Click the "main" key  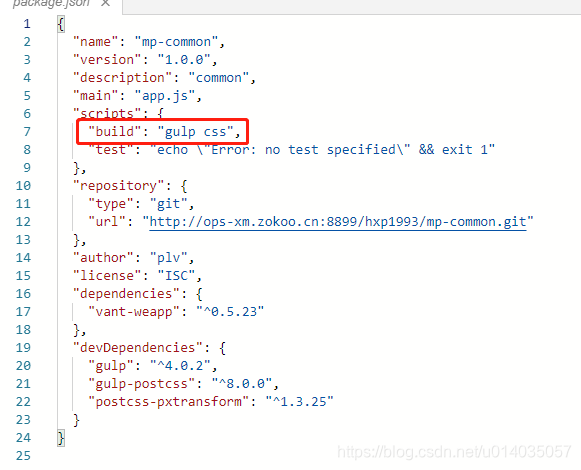[96, 96]
